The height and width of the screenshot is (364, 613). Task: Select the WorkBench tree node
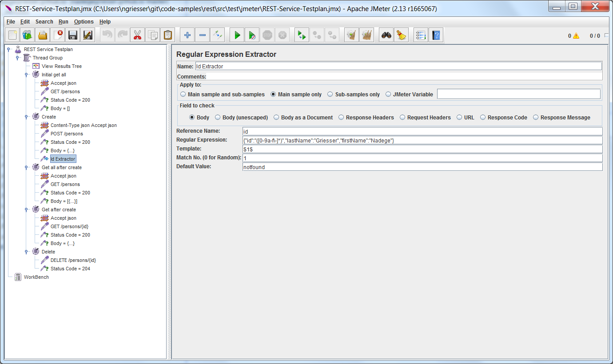(36, 277)
